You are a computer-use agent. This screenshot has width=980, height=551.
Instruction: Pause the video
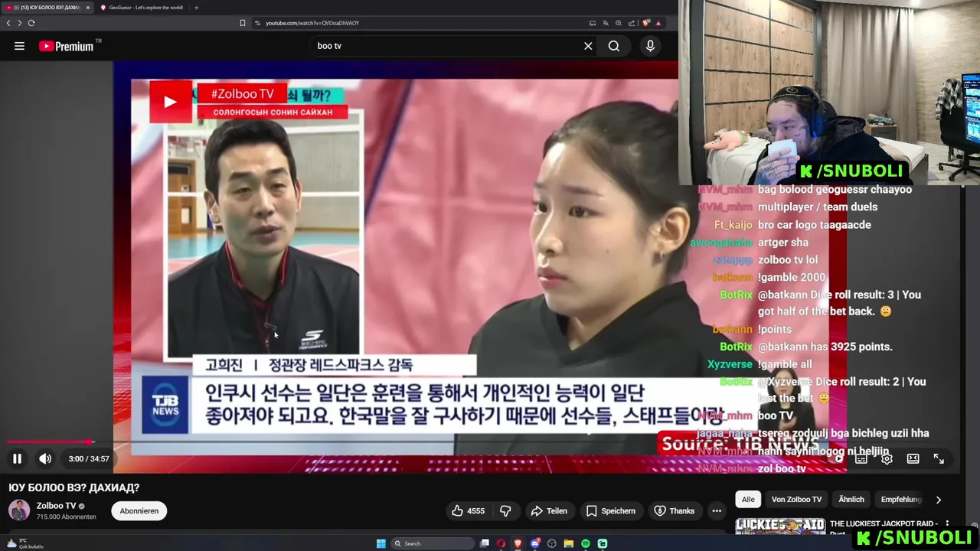[17, 458]
